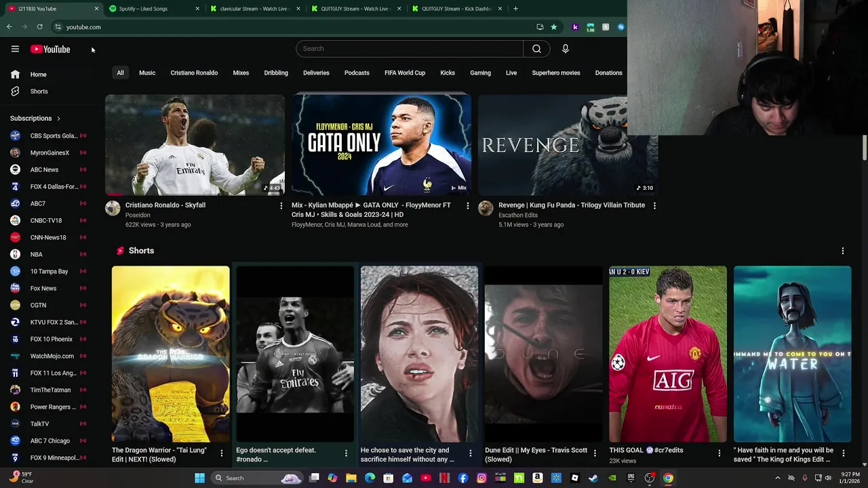Image resolution: width=868 pixels, height=488 pixels.
Task: Play the Scarlett Black Widow short
Action: click(x=419, y=354)
